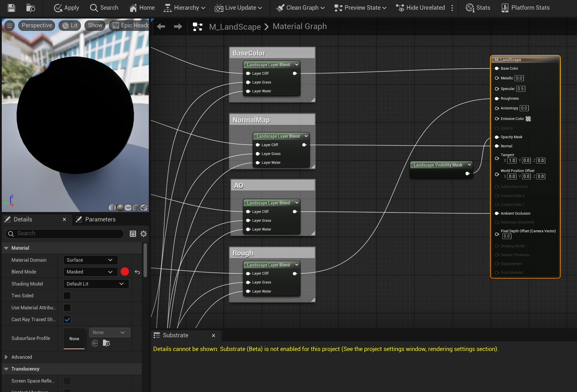Click the Lit view mode button
Image resolution: width=577 pixels, height=392 pixels.
click(x=70, y=26)
